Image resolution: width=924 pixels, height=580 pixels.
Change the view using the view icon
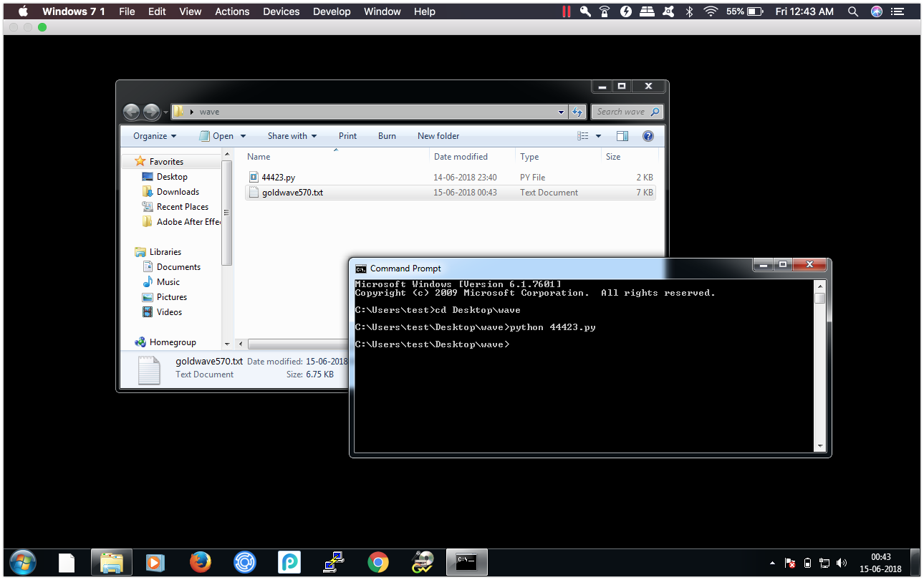pos(583,136)
